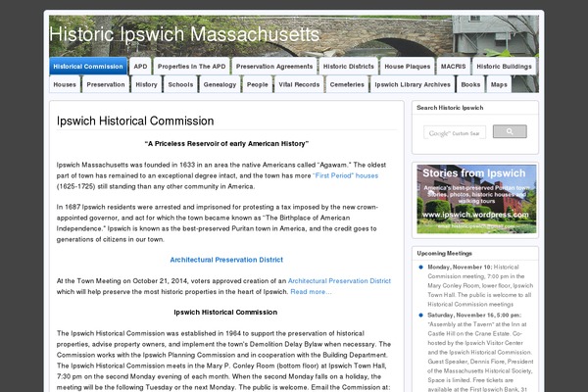Open centered Architectural Preservation District heading link
The height and width of the screenshot is (392, 588).
point(226,260)
